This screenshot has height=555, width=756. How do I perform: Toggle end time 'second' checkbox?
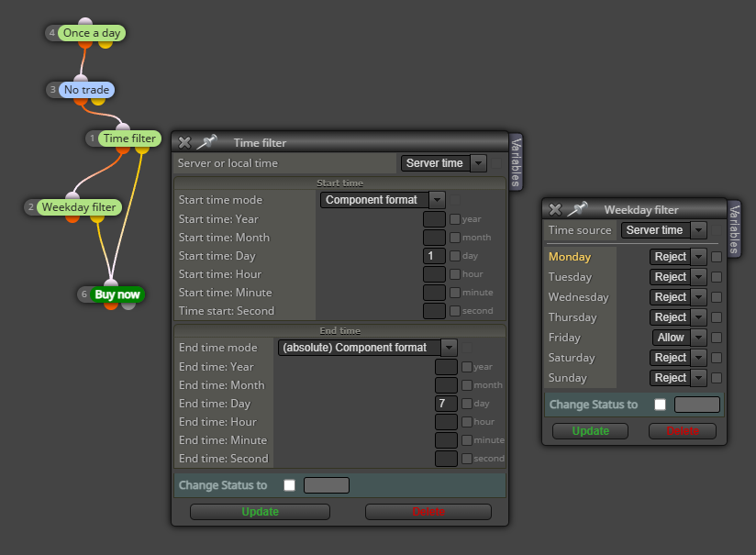click(x=466, y=458)
